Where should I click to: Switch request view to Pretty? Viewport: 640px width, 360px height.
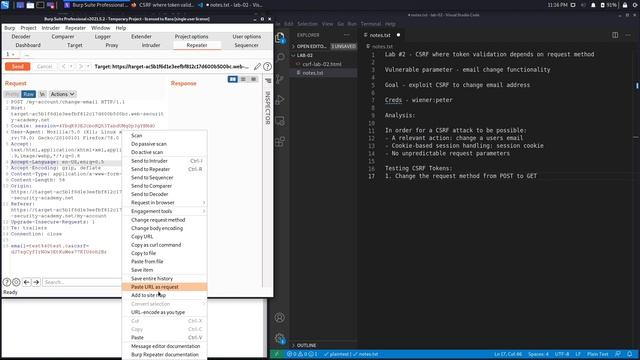(12, 94)
